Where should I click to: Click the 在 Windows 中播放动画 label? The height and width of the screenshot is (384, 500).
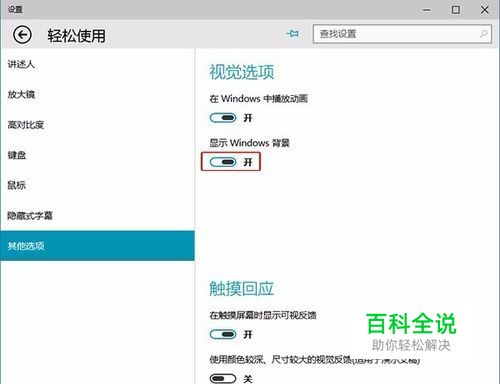[x=258, y=99]
